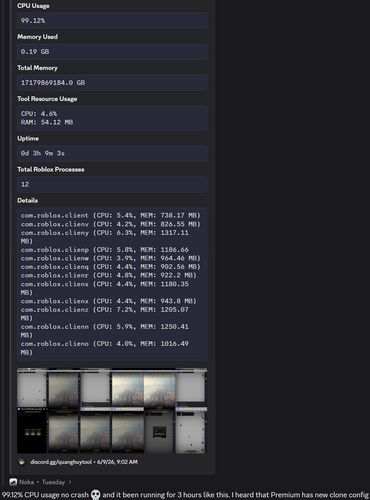The image size is (370, 500).
Task: Click the com.roblox.clienw process row
Action: click(x=111, y=258)
